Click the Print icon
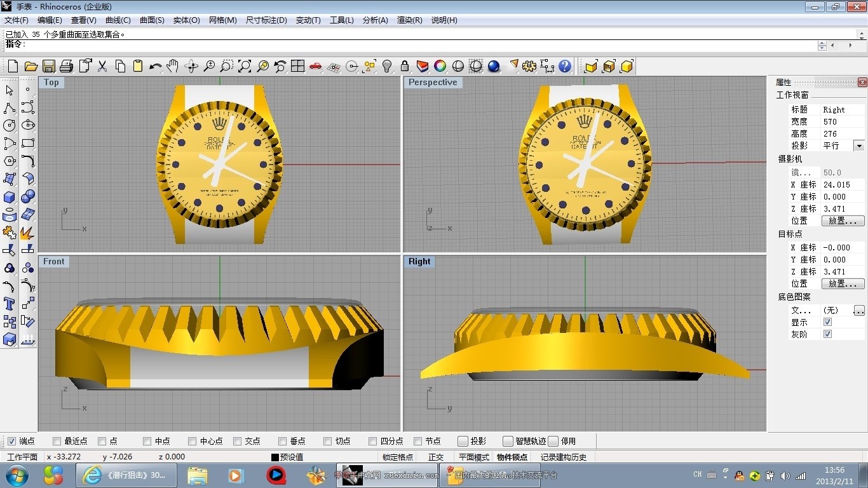The width and height of the screenshot is (868, 488). tap(66, 66)
